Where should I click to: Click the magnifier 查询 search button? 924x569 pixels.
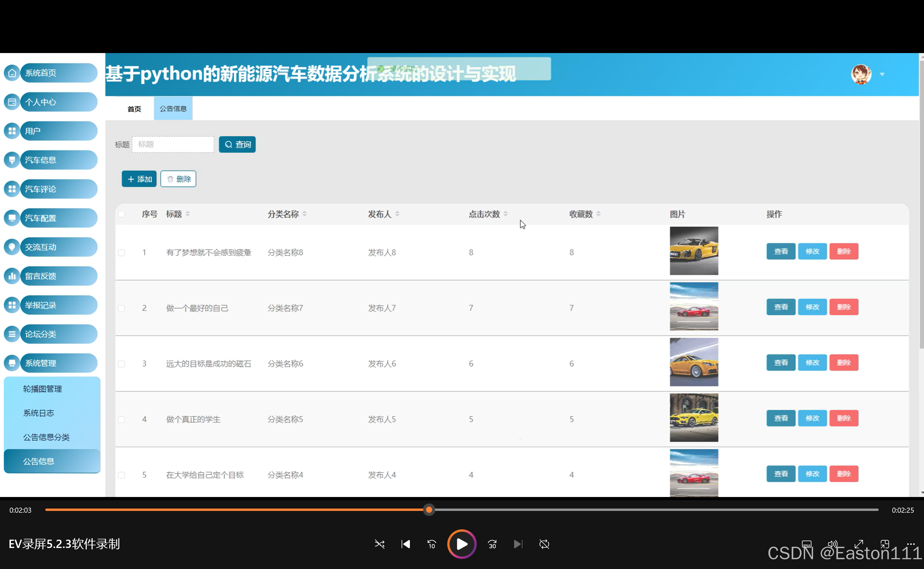tap(237, 145)
